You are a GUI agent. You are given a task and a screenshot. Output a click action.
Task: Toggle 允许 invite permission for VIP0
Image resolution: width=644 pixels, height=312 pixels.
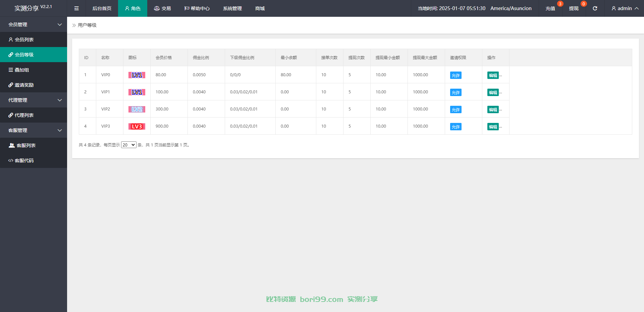[x=456, y=75]
